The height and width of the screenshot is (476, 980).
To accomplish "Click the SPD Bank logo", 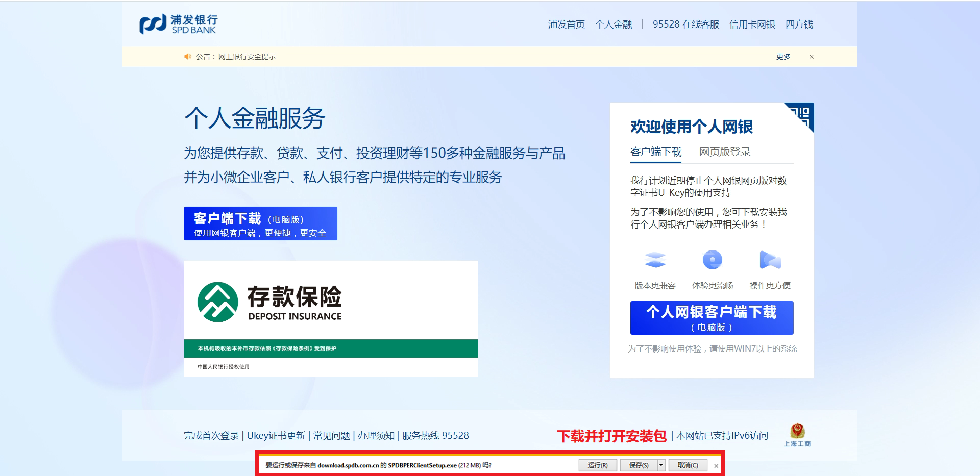I will click(x=179, y=24).
